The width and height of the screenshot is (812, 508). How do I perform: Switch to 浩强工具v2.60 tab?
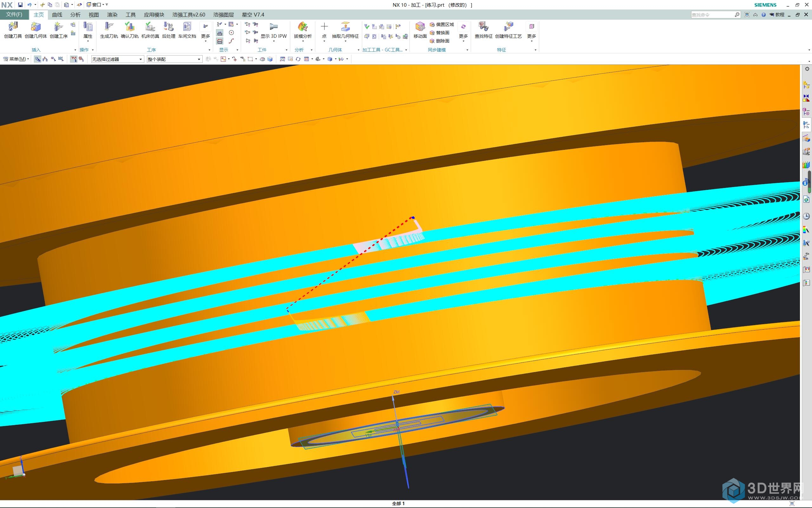tap(189, 15)
